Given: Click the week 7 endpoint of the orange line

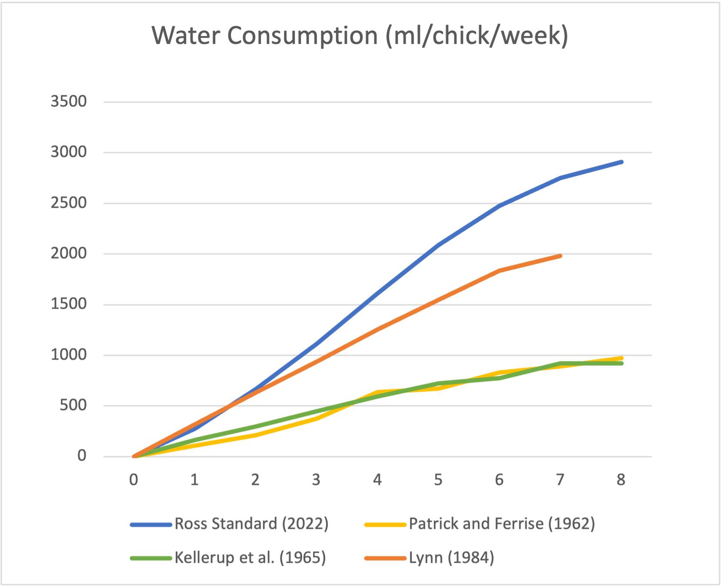Looking at the screenshot, I should (x=560, y=256).
